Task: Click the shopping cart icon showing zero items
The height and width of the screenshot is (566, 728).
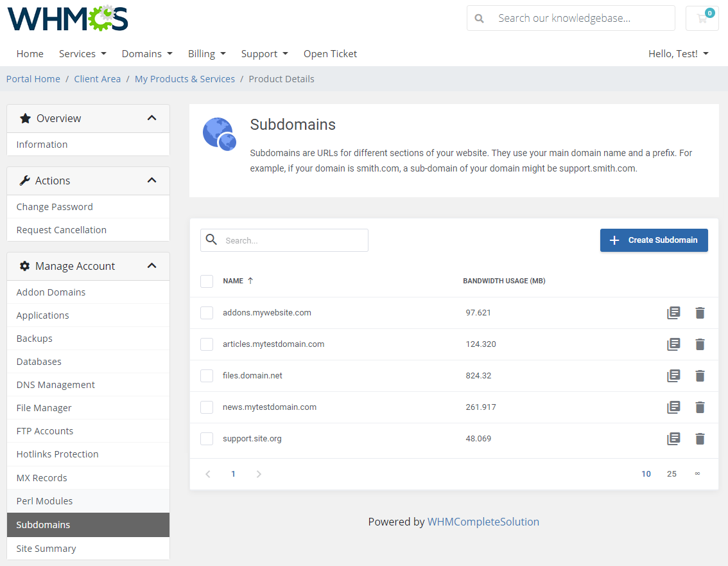Action: point(702,18)
